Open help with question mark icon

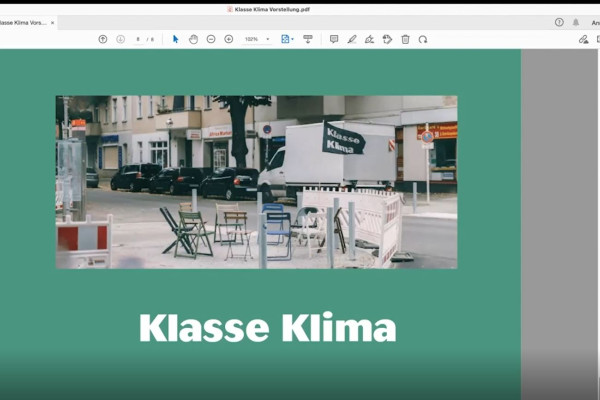559,22
